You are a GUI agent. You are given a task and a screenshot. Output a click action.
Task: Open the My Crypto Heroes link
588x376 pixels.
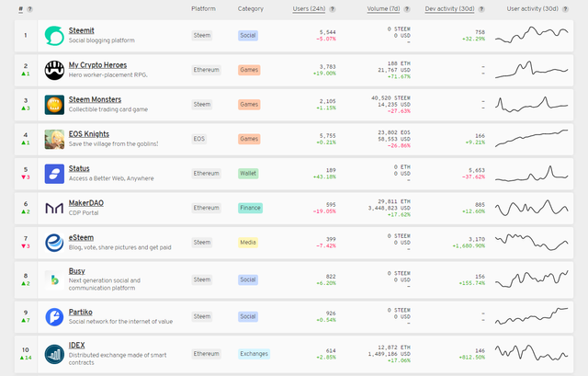tap(97, 65)
